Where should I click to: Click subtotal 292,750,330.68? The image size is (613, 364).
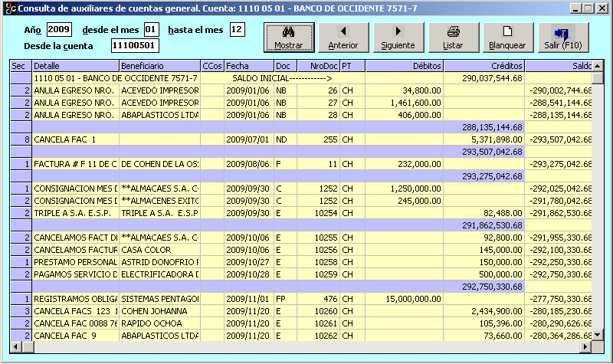492,287
